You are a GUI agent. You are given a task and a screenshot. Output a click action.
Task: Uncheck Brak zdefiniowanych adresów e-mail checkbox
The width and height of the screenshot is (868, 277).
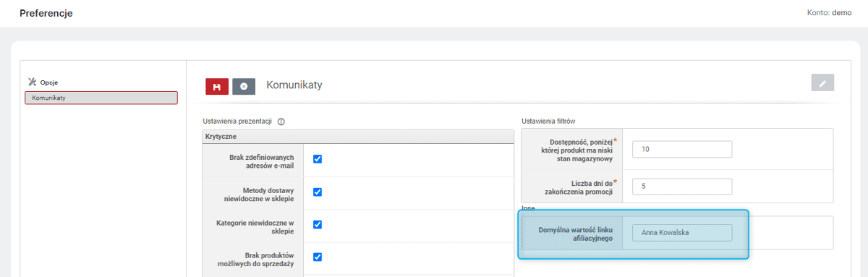click(x=318, y=159)
